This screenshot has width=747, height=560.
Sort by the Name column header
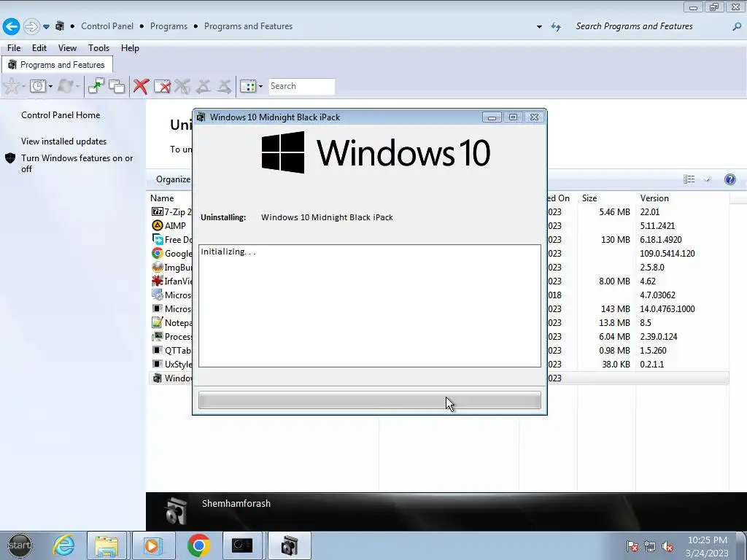(163, 198)
